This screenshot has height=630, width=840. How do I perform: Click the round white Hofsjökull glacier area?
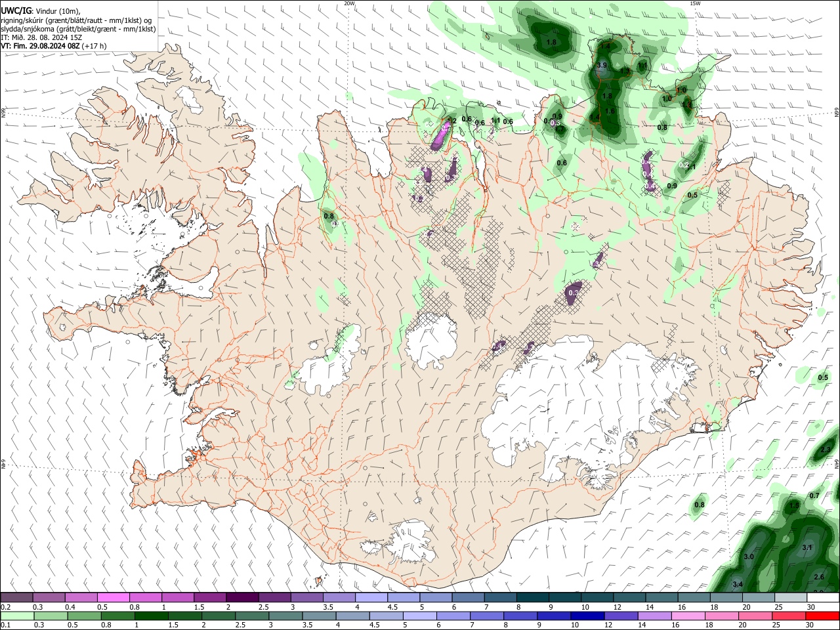[x=431, y=341]
